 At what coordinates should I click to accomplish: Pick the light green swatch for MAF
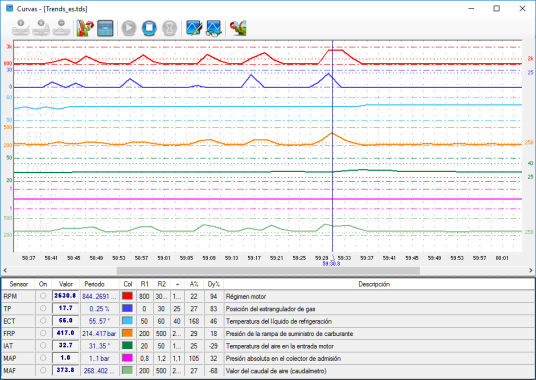[x=128, y=370]
